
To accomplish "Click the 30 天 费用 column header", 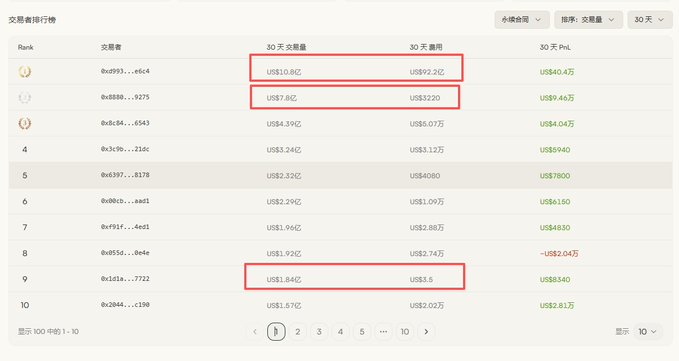I will pyautogui.click(x=426, y=47).
